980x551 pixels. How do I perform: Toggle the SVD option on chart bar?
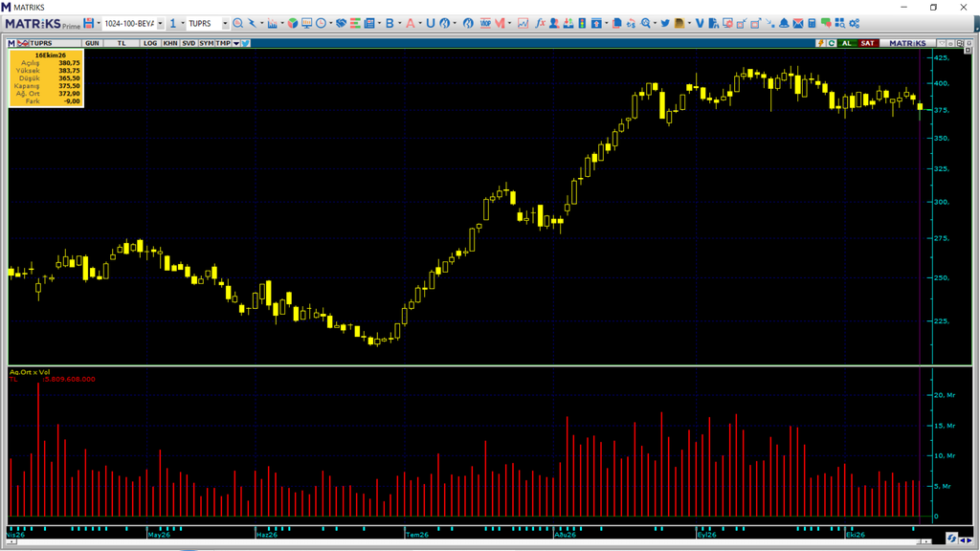coord(189,43)
